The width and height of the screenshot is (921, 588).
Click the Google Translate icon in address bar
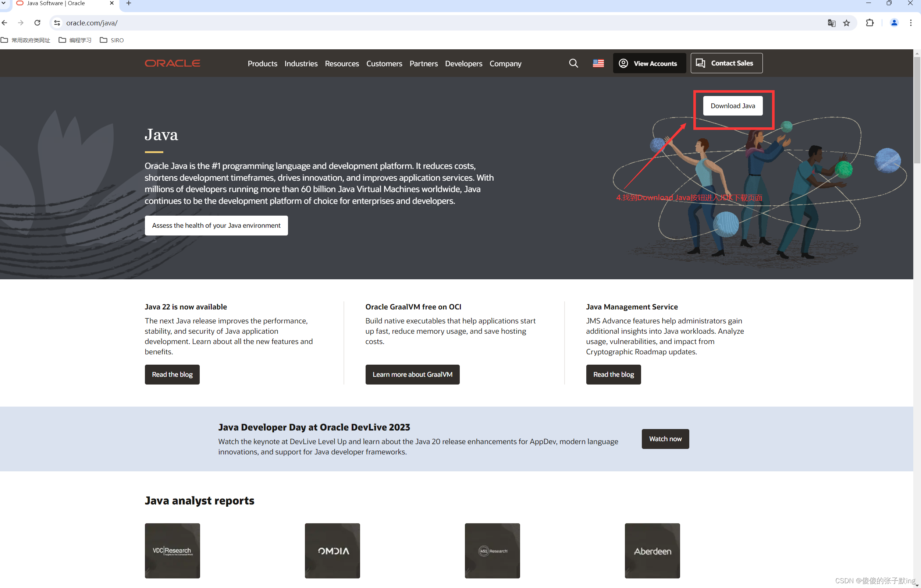pos(831,23)
